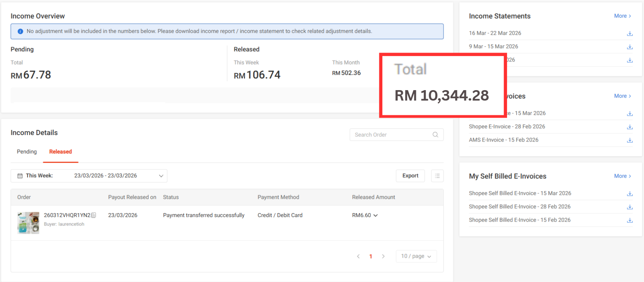The width and height of the screenshot is (644, 282).
Task: Click order ID 260312VHQR1YN2
Action: coord(67,215)
